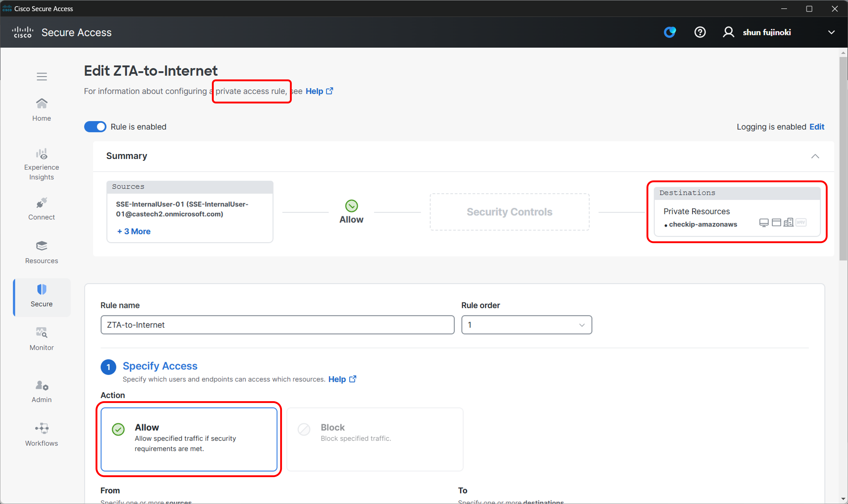Click the browser window icon in Destinations
Image resolution: width=848 pixels, height=504 pixels.
pos(776,222)
